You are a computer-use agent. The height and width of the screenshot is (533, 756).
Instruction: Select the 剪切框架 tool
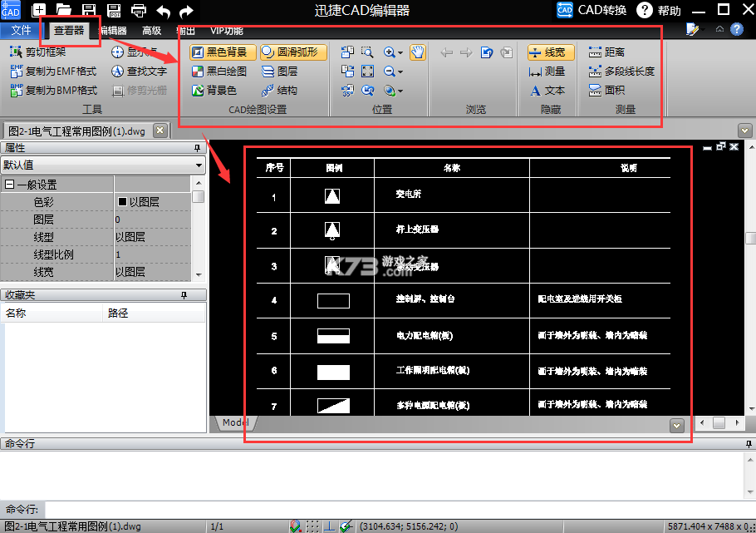[38, 52]
